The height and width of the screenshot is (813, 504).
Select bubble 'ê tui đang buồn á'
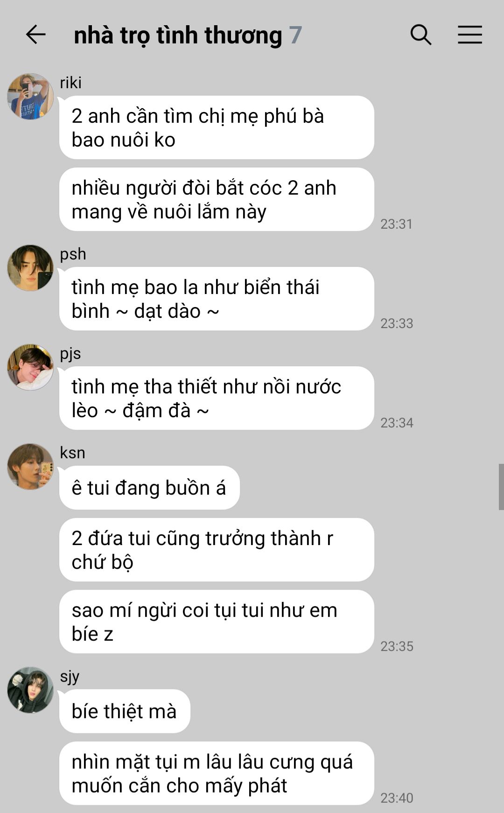149,488
